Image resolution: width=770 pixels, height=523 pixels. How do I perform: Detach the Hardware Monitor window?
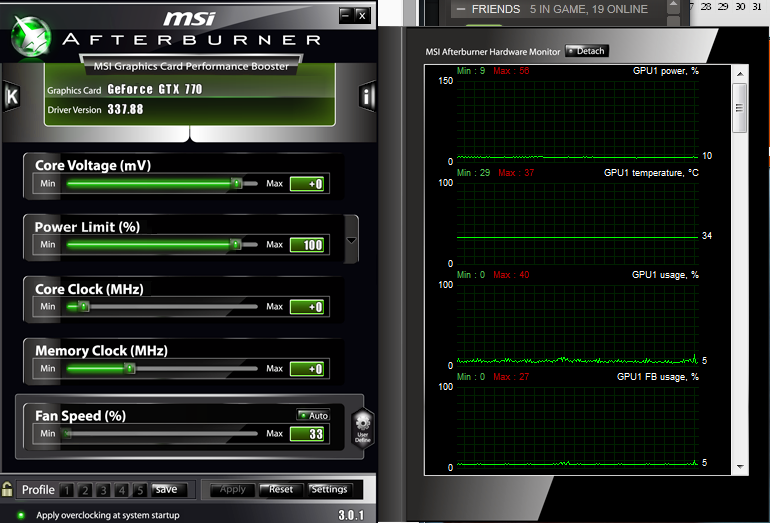[x=587, y=51]
